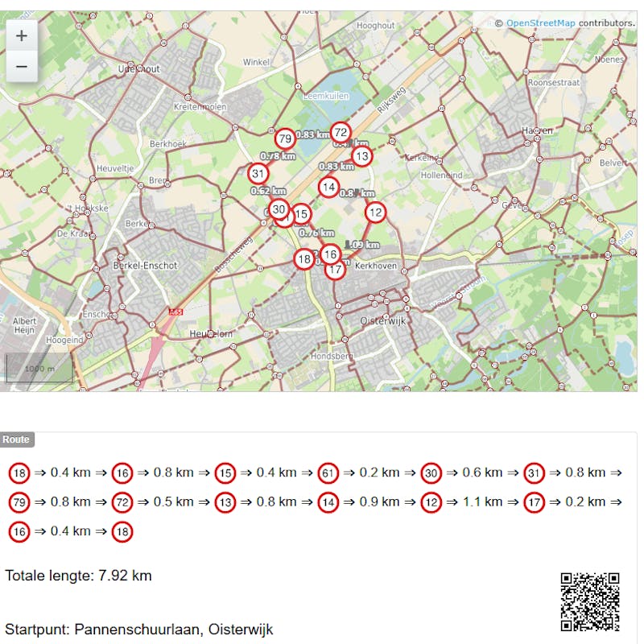Click junction marker 15 on the map
644x644 pixels.
point(301,214)
